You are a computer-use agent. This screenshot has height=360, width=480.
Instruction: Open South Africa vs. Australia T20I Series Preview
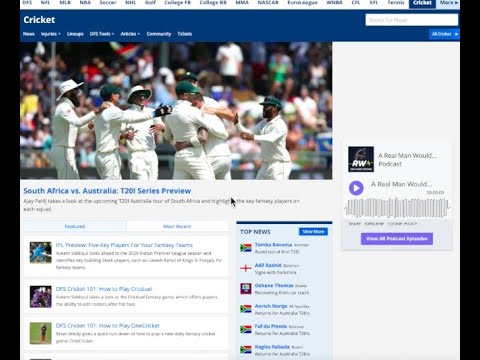click(x=107, y=191)
